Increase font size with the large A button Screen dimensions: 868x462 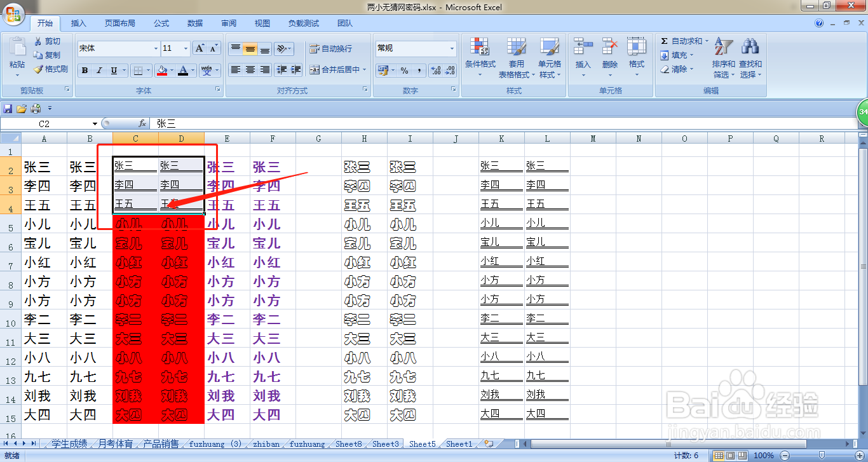point(200,48)
